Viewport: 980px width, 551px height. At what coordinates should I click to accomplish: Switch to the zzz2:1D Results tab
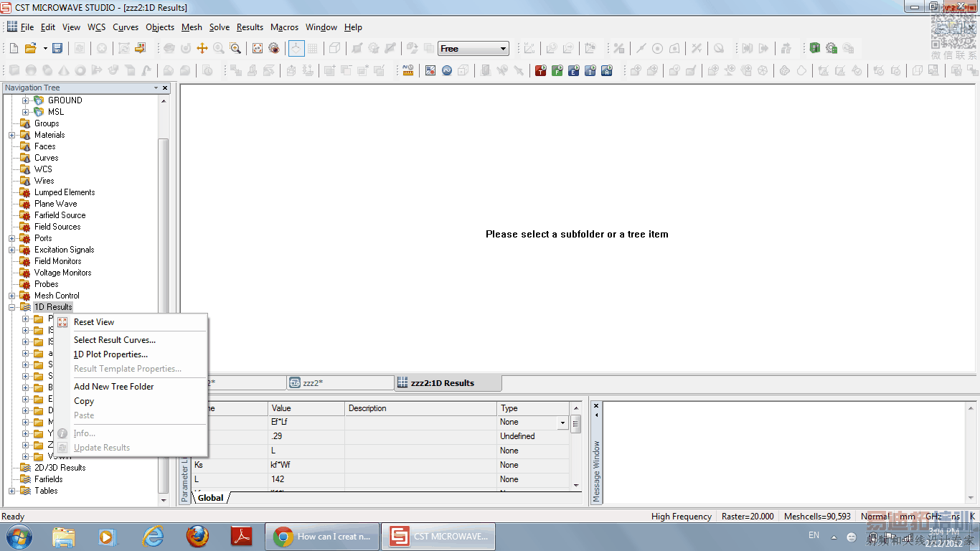448,383
